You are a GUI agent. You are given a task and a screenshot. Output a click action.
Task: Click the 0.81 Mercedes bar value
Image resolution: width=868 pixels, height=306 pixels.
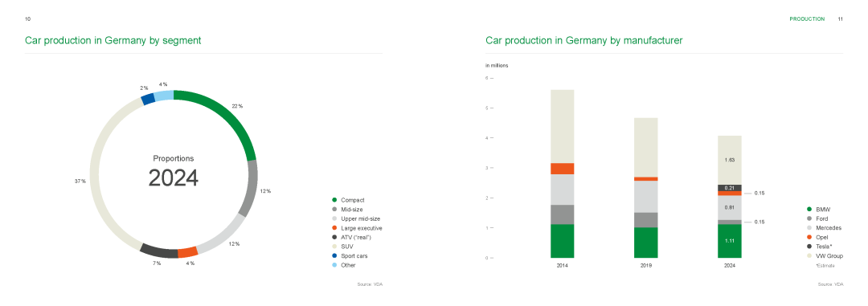point(730,207)
